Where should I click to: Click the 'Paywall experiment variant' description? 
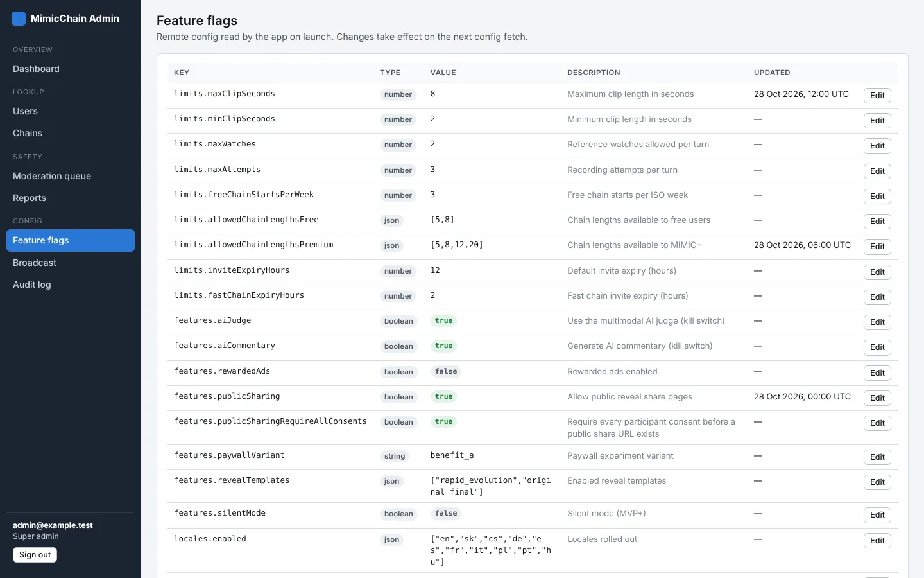(x=620, y=456)
